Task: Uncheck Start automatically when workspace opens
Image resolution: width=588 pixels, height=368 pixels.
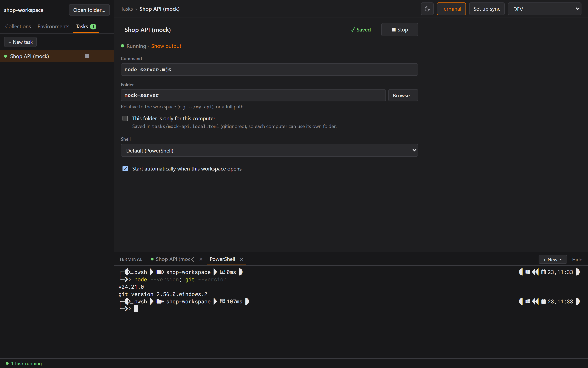Action: pyautogui.click(x=125, y=169)
